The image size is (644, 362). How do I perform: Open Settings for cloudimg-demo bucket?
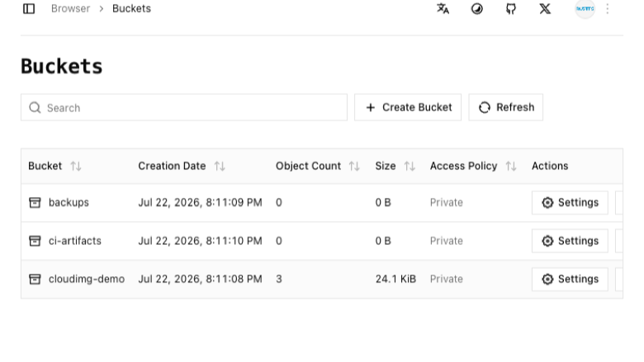(x=570, y=280)
